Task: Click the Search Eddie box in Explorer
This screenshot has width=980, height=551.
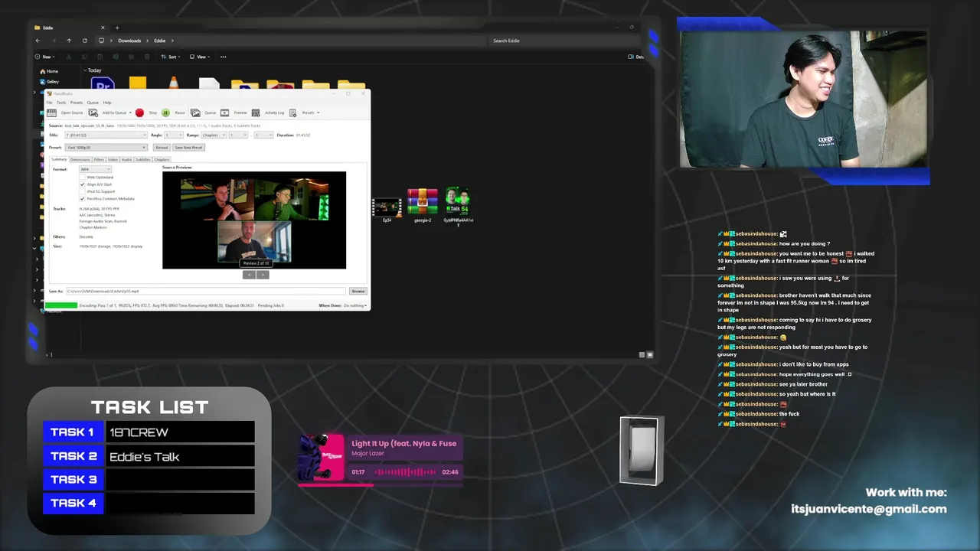Action: [x=563, y=41]
